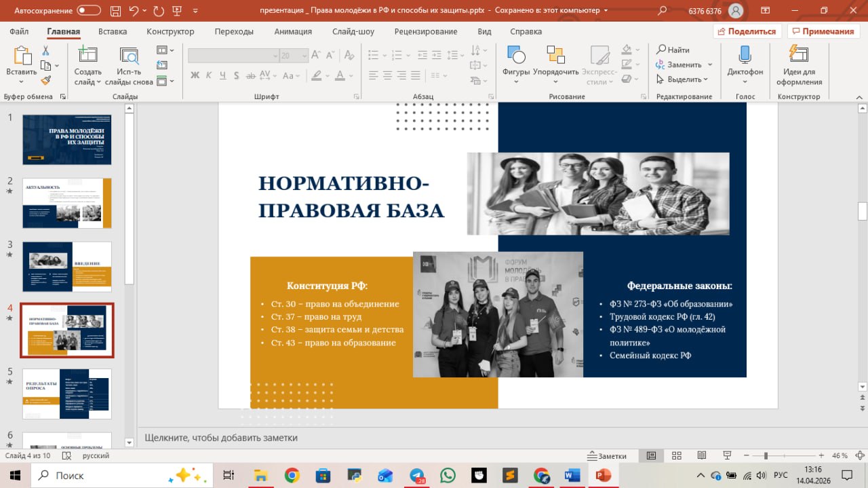Viewport: 868px width, 488px height.
Task: Click the notes placeholder Щелкните, чтобы добавить заметки
Action: tap(221, 438)
